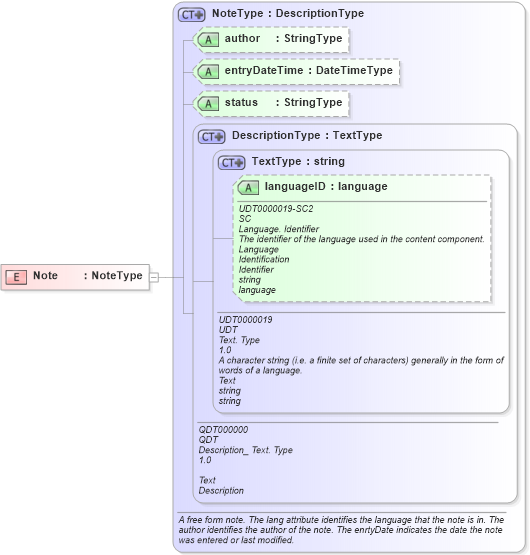The width and height of the screenshot is (530, 555).
Task: Click the final 'Description' annotation line
Action: (x=221, y=491)
